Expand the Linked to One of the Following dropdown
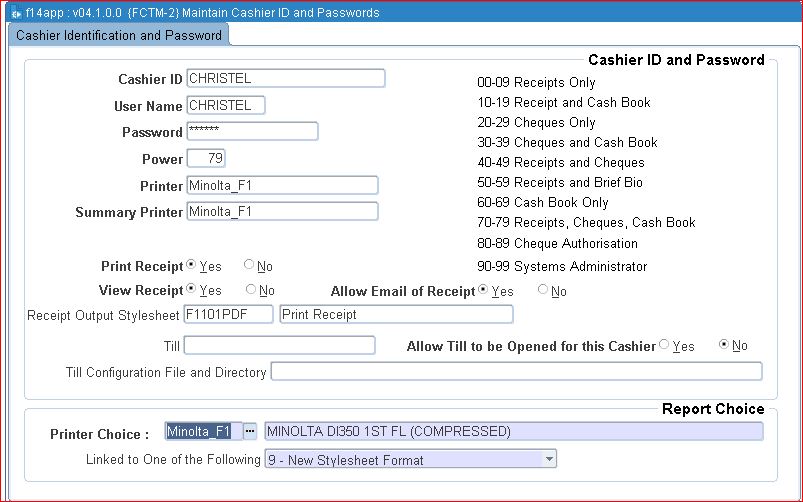803x502 pixels. pyautogui.click(x=549, y=459)
